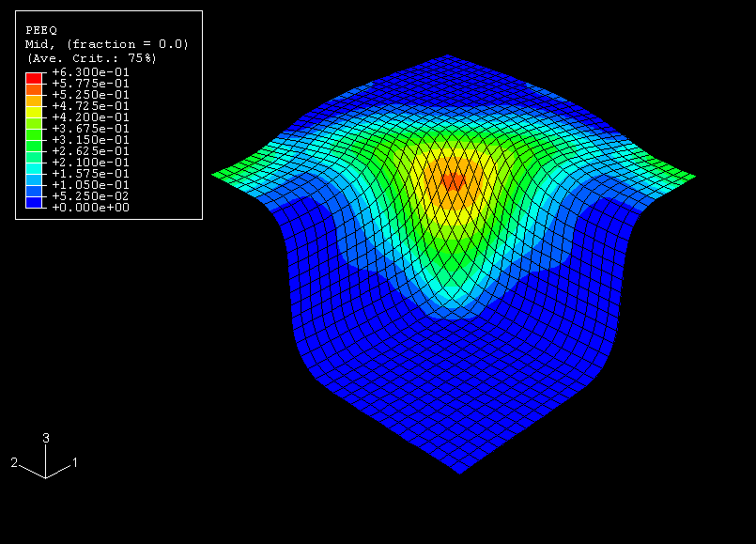756x544 pixels.
Task: Select the +5.775e-01 legend value
Action: coord(91,84)
